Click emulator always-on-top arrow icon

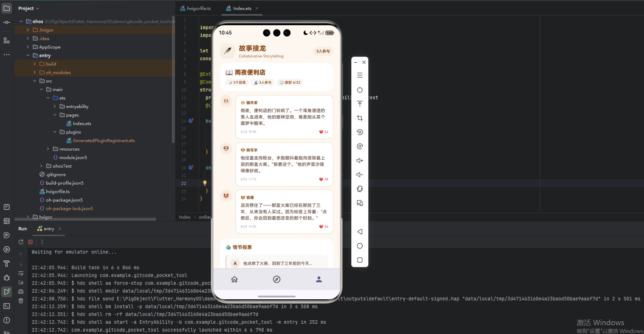coord(360,104)
